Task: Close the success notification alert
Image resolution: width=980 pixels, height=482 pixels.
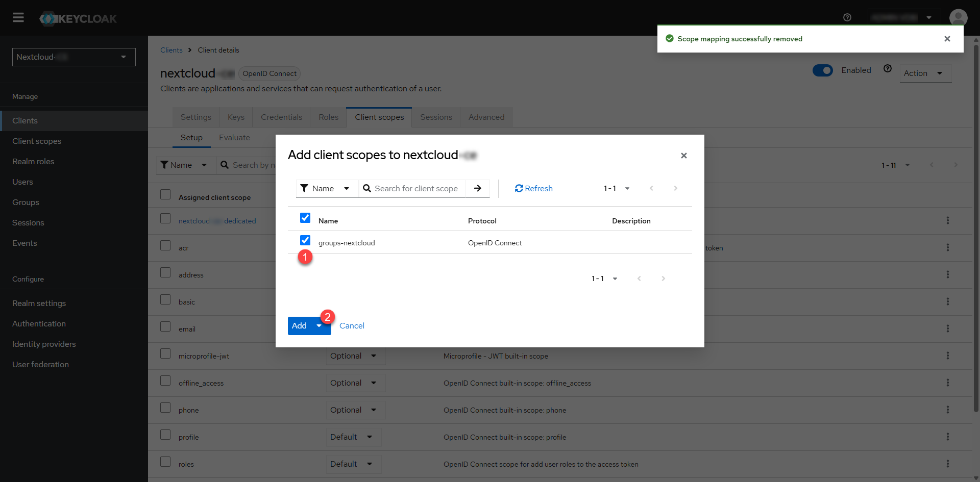Action: (x=947, y=39)
